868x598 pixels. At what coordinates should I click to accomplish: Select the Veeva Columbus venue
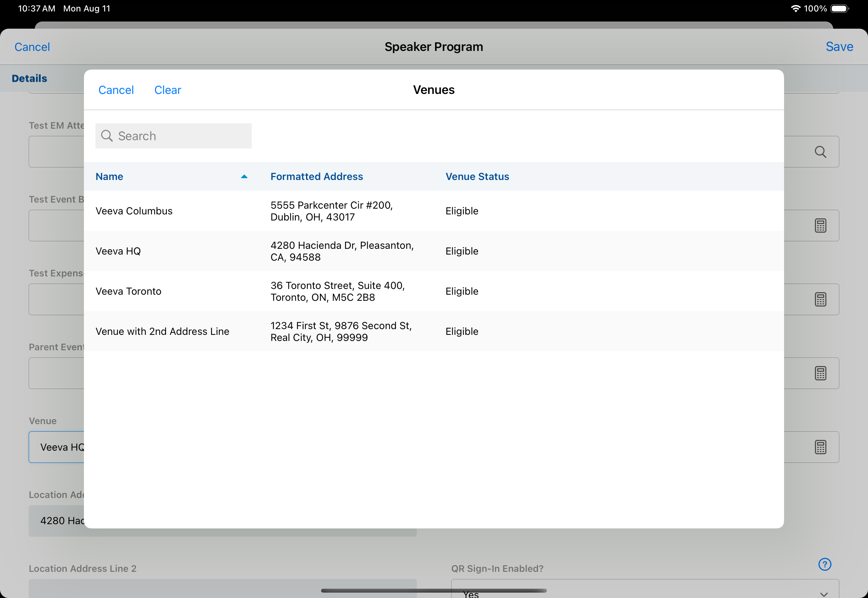(134, 211)
